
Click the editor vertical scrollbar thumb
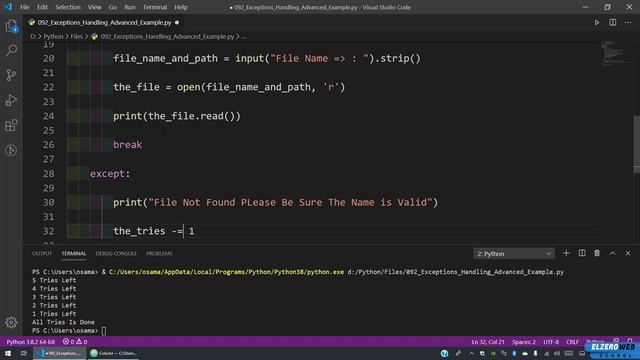click(x=636, y=145)
